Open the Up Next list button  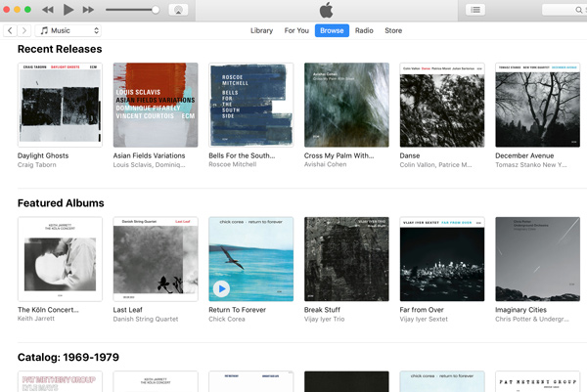[x=475, y=10]
